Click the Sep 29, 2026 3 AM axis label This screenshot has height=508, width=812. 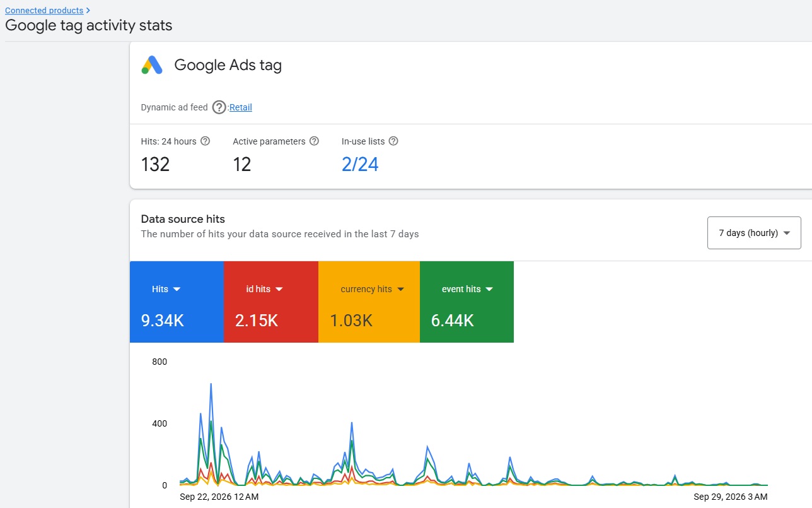[x=731, y=497]
